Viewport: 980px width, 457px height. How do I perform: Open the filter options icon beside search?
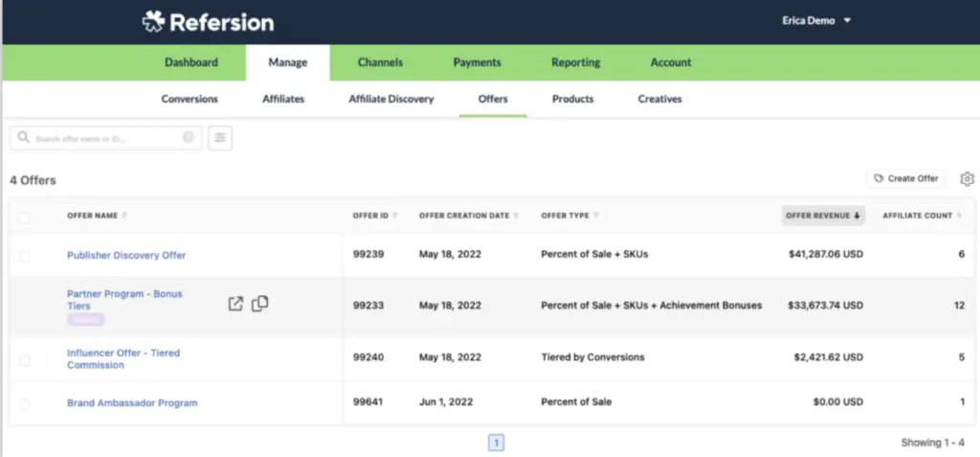[220, 138]
